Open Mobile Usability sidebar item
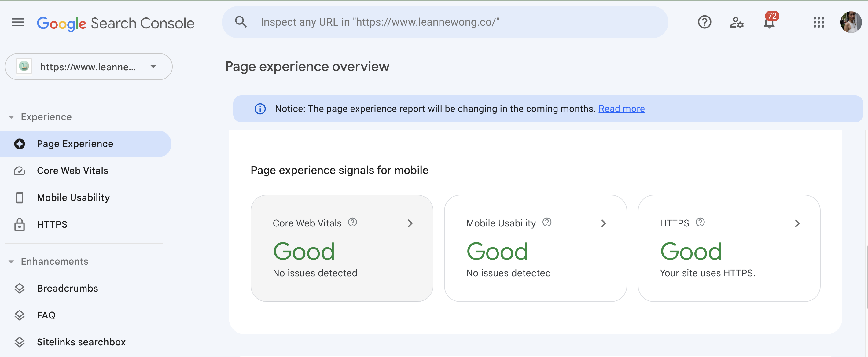This screenshot has width=868, height=357. click(x=86, y=197)
